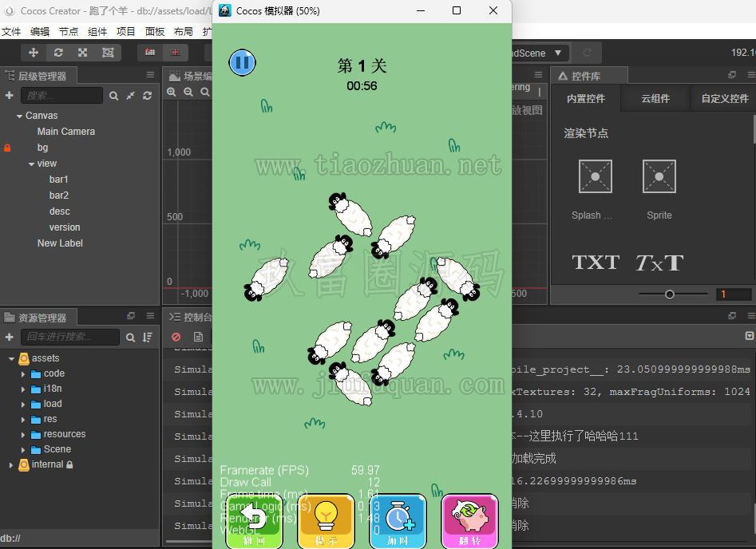Maximize the Cocos simulator window
The height and width of the screenshot is (549, 756).
457,10
